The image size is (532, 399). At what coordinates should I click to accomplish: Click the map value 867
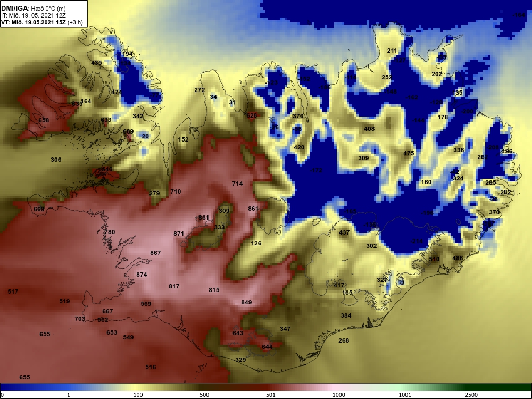(x=155, y=253)
